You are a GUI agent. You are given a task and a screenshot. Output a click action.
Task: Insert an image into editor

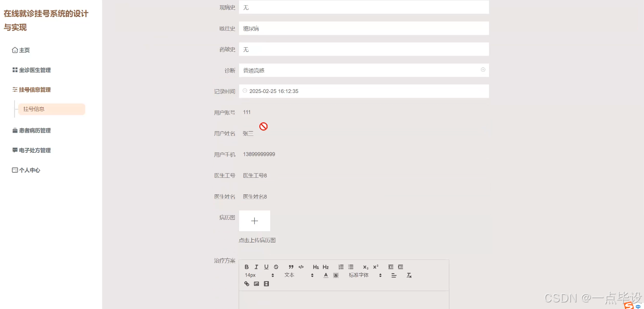[x=257, y=284]
